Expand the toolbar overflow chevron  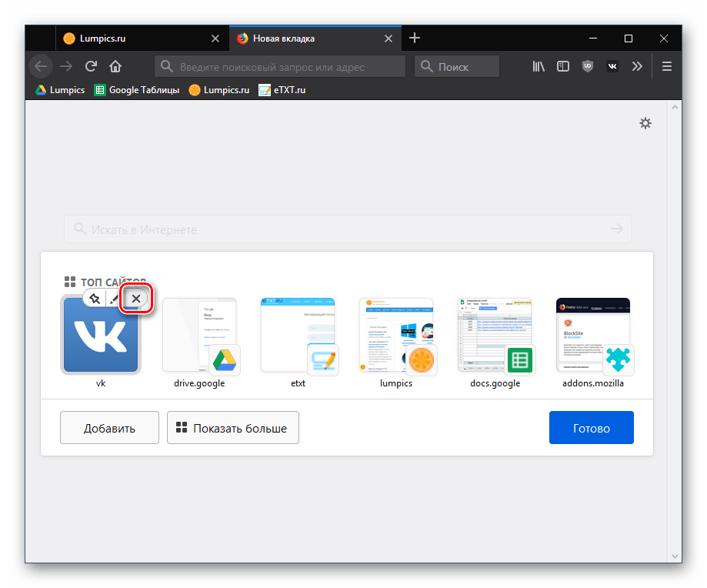coord(637,66)
